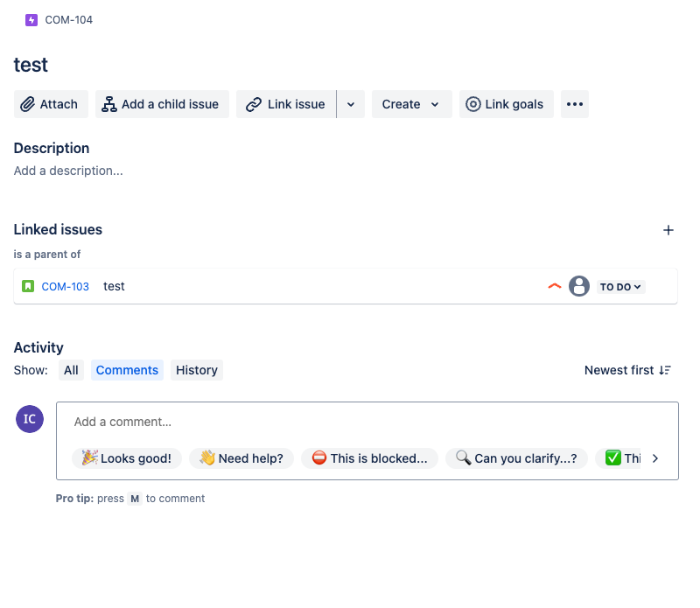Open the COM-103 issue link
This screenshot has height=608, width=700.
(65, 287)
